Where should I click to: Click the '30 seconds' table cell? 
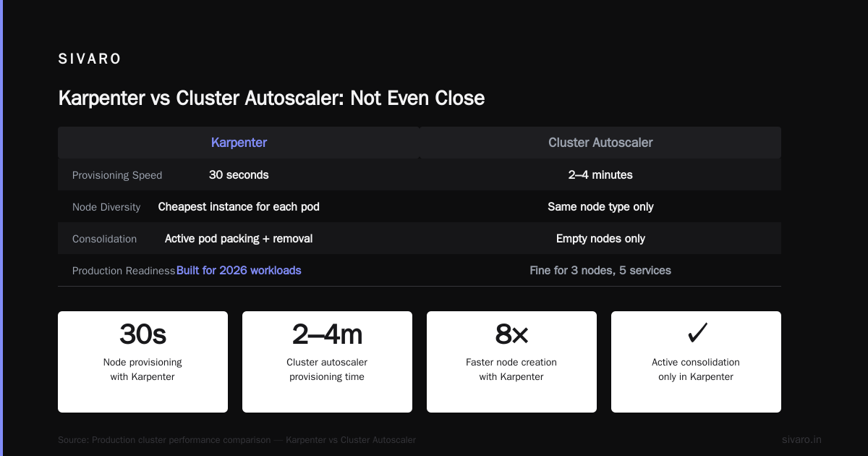pos(239,174)
